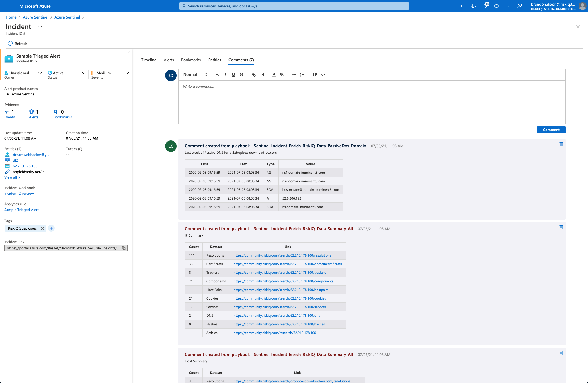Insert an image in the comment
Image resolution: width=588 pixels, height=383 pixels.
(x=262, y=75)
